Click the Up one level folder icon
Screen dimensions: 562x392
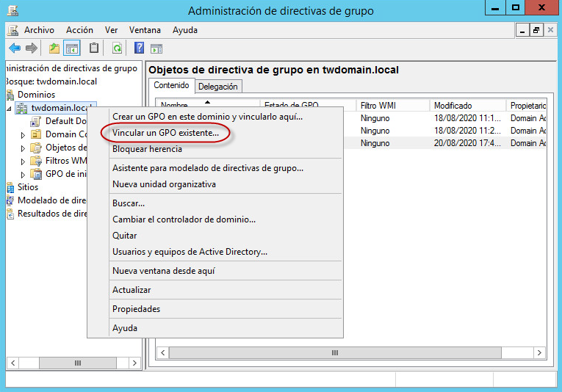point(54,48)
